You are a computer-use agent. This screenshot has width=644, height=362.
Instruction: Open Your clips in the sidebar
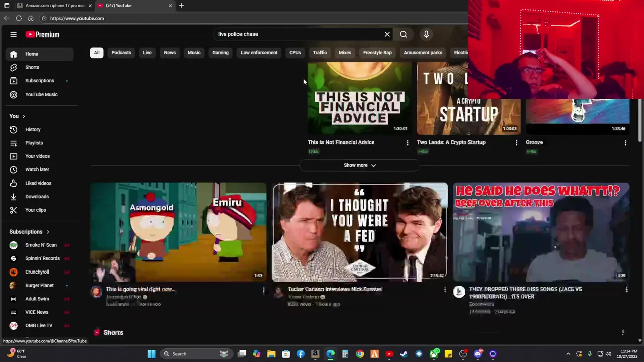click(40, 210)
